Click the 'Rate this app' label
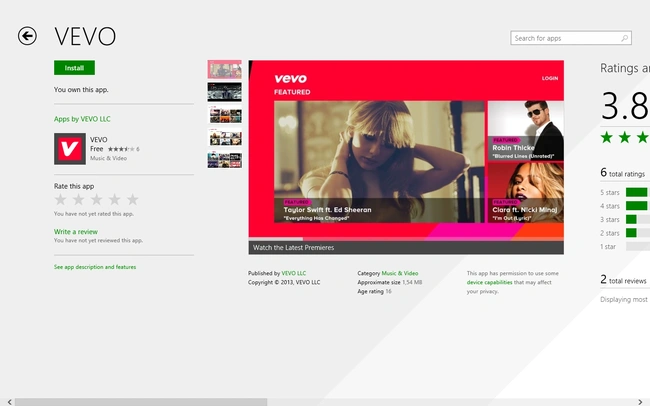 [x=74, y=186]
